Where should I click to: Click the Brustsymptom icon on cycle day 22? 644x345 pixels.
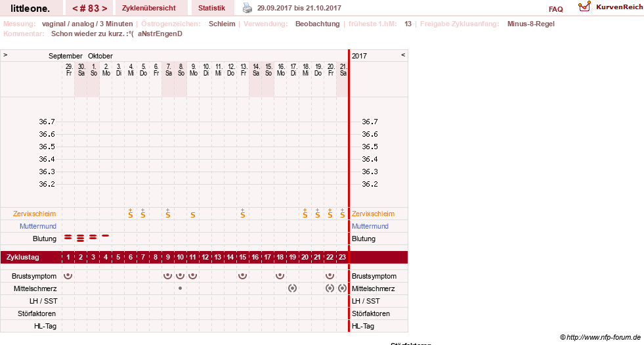(x=330, y=275)
